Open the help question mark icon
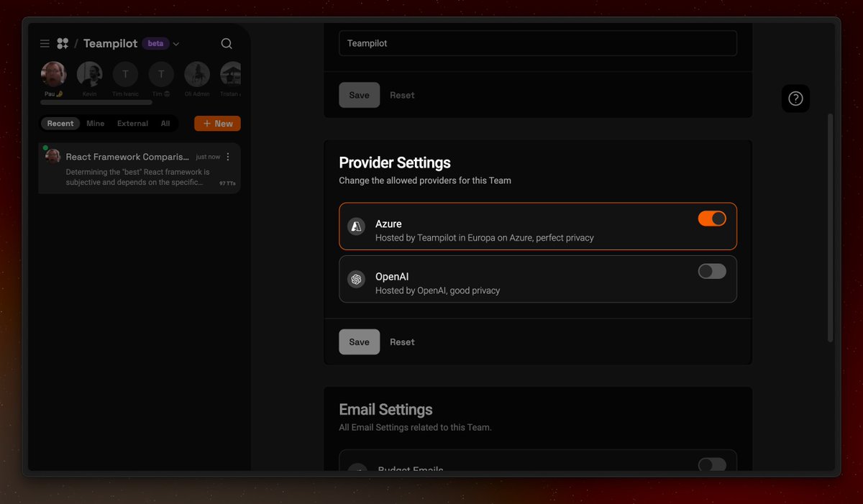 (x=795, y=98)
